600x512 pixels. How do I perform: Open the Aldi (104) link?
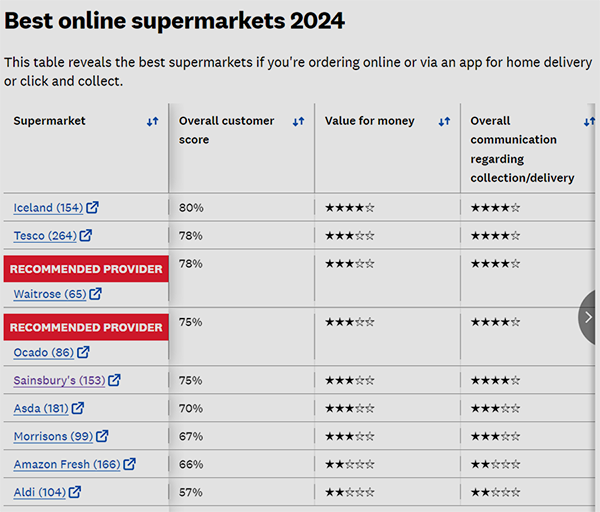pyautogui.click(x=39, y=492)
